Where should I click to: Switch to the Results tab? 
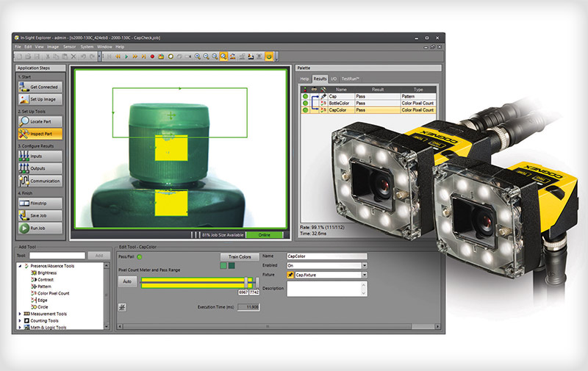tap(320, 79)
